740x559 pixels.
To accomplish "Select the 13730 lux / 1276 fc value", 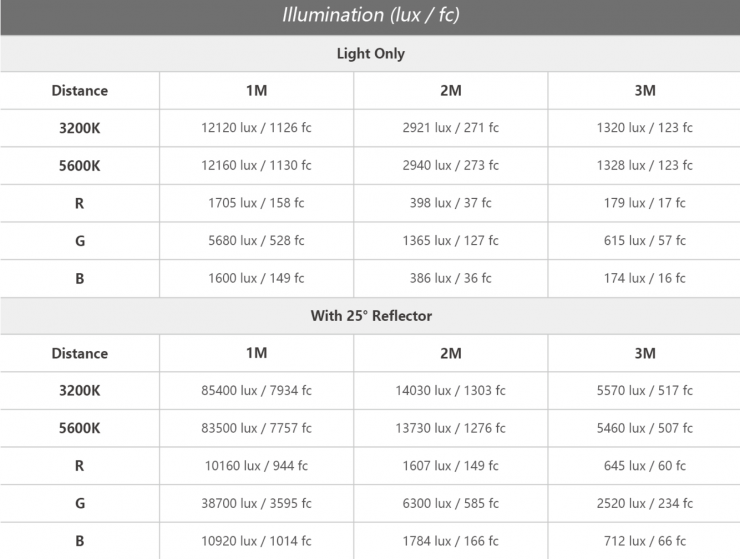I will [x=450, y=428].
